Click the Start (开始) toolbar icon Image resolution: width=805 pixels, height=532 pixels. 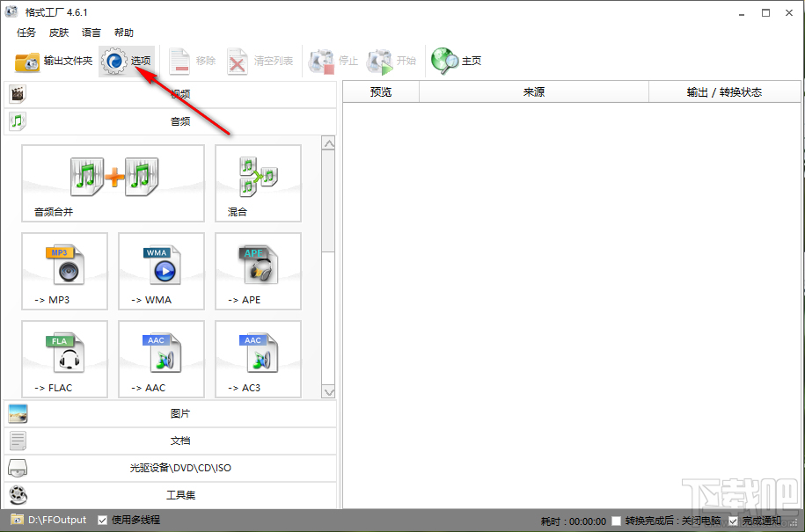[379, 62]
